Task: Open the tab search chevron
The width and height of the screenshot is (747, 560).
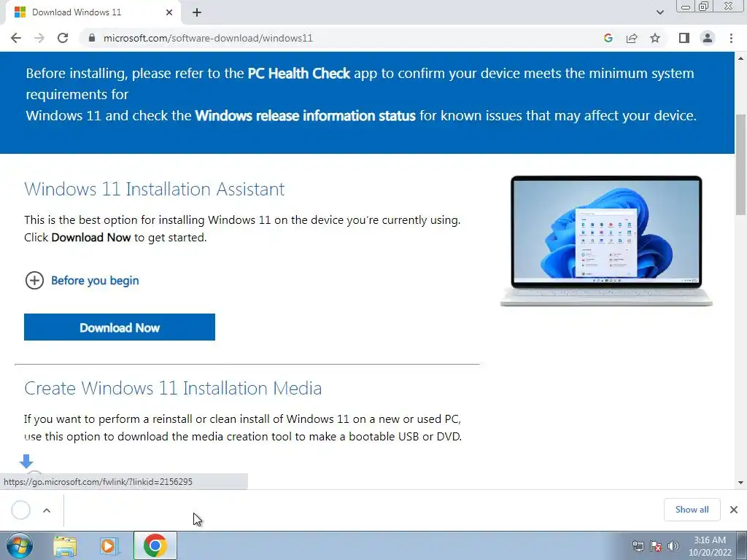Action: (659, 12)
